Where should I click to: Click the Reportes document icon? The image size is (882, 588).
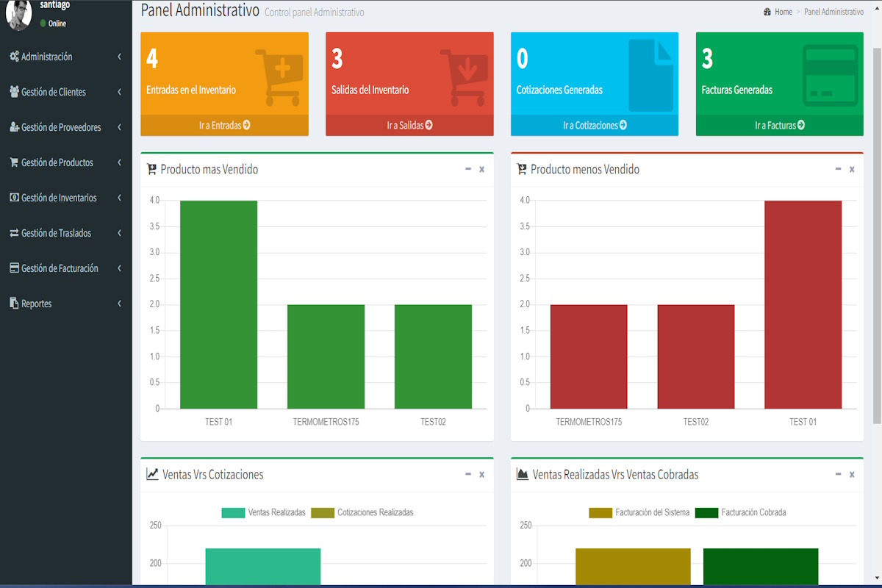pos(14,304)
